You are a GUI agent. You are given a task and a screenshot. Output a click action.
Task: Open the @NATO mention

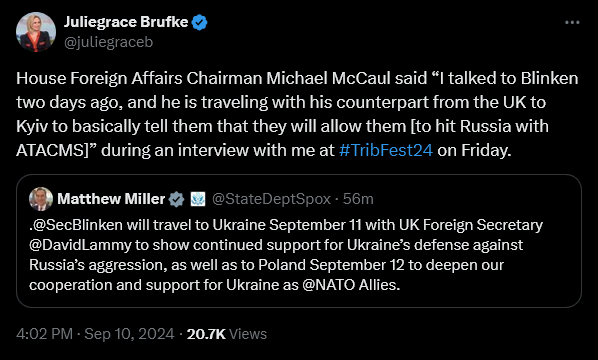point(329,285)
